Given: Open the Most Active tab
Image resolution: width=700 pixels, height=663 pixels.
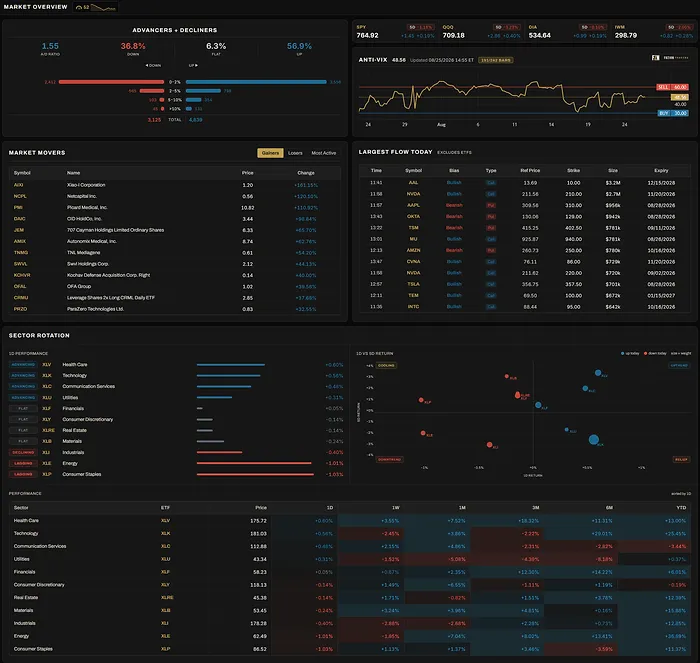Looking at the screenshot, I should coord(324,153).
